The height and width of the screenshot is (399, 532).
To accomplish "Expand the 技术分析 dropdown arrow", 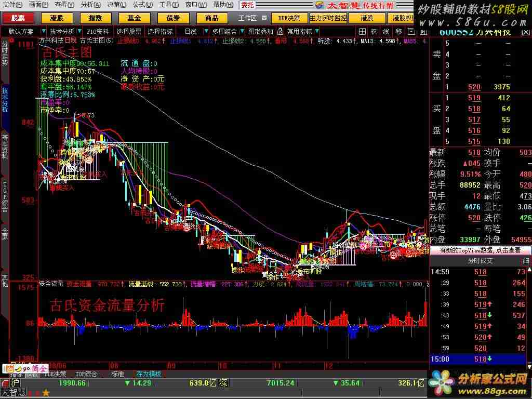I will [79, 31].
